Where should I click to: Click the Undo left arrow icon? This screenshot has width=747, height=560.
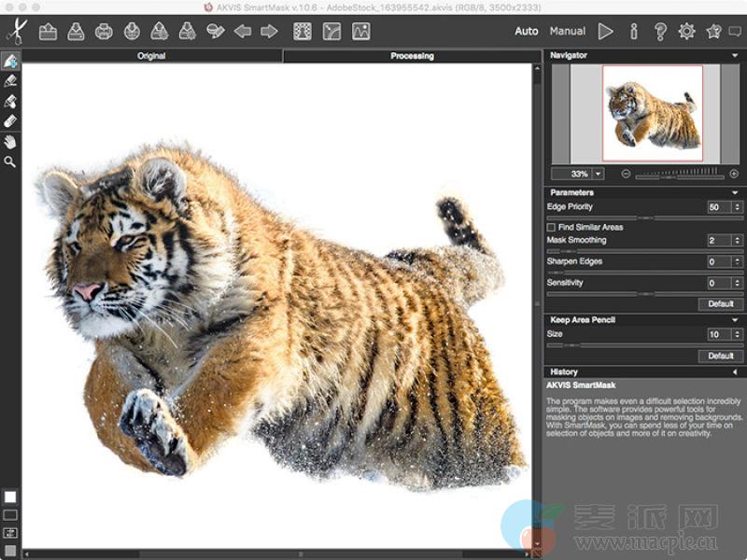tap(243, 32)
